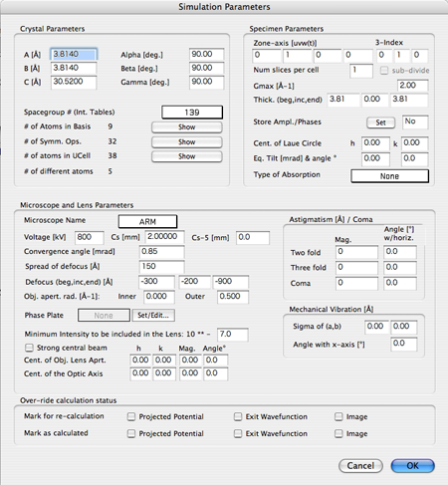The width and height of the screenshot is (448, 485).
Task: Click the Convergence angle input field
Action: (161, 252)
